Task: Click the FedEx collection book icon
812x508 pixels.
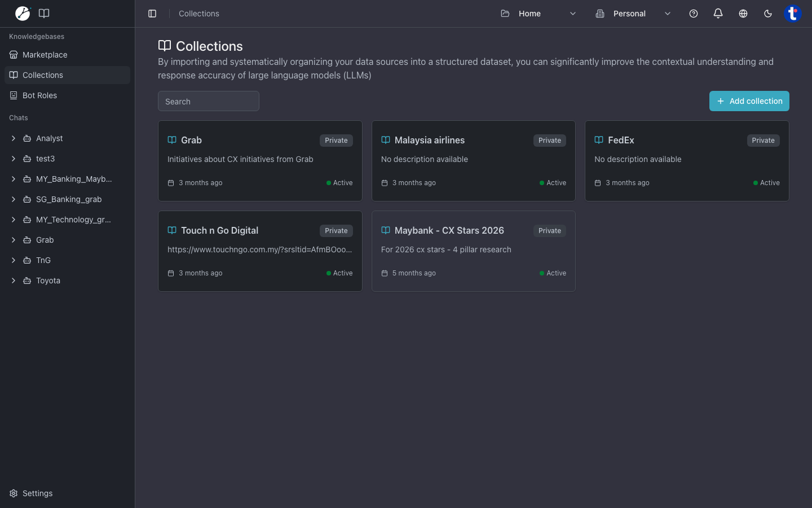Action: click(x=599, y=140)
